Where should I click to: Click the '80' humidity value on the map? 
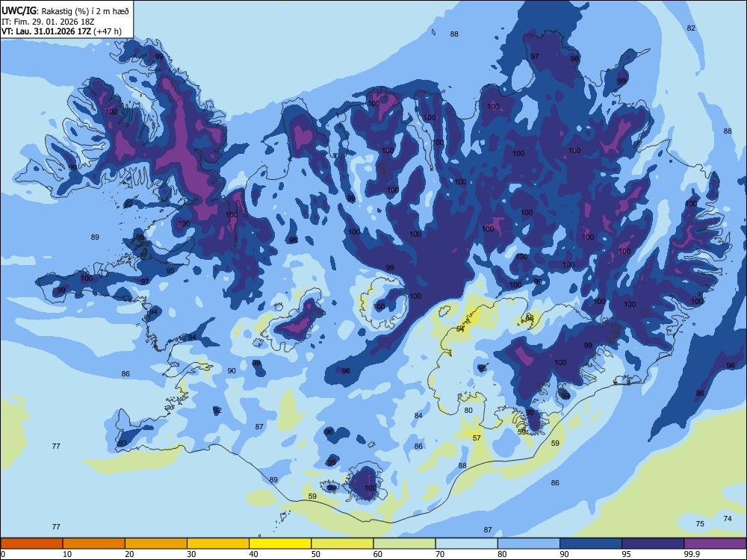(x=468, y=411)
